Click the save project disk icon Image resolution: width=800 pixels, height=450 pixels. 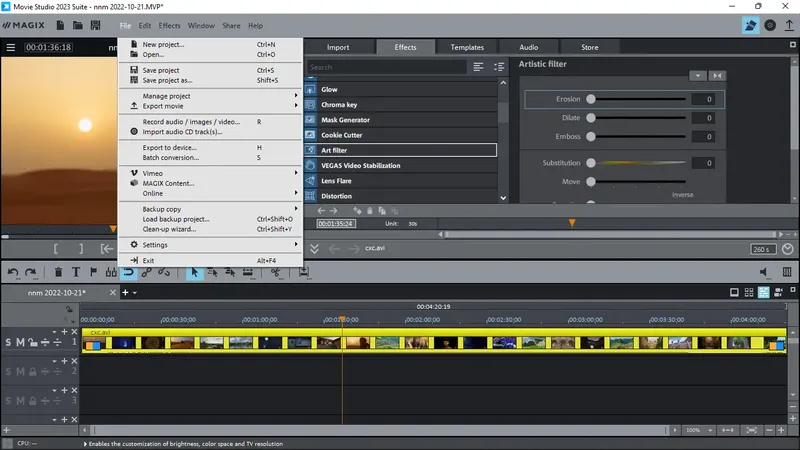pos(95,25)
